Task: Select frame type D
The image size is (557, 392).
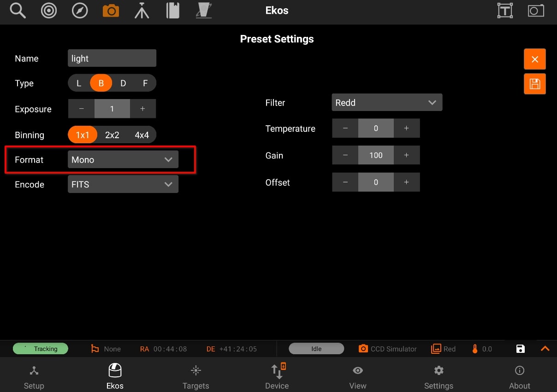Action: coord(123,83)
